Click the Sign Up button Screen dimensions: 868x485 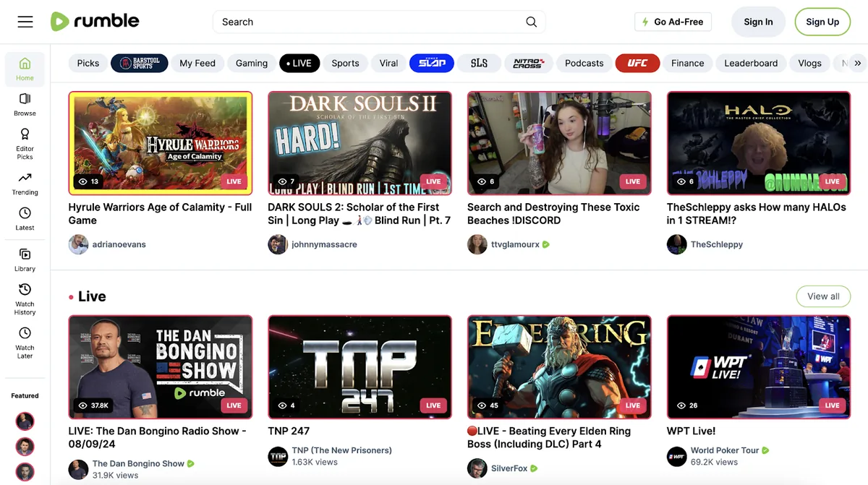(x=822, y=22)
